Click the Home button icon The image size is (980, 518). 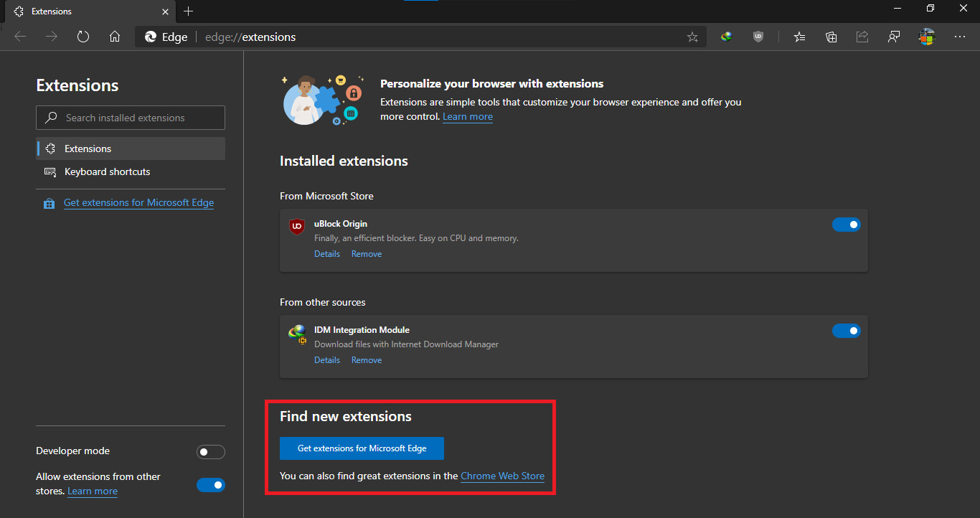pyautogui.click(x=115, y=37)
